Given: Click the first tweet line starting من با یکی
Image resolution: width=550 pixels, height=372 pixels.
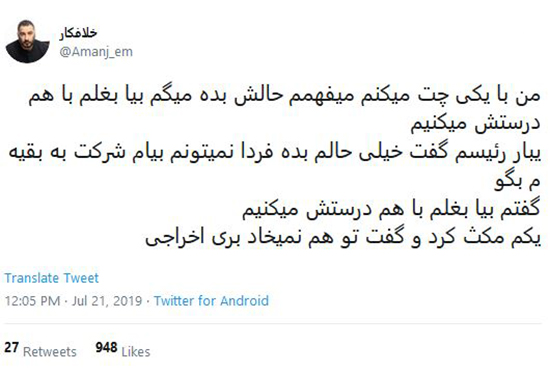Looking at the screenshot, I should [284, 95].
